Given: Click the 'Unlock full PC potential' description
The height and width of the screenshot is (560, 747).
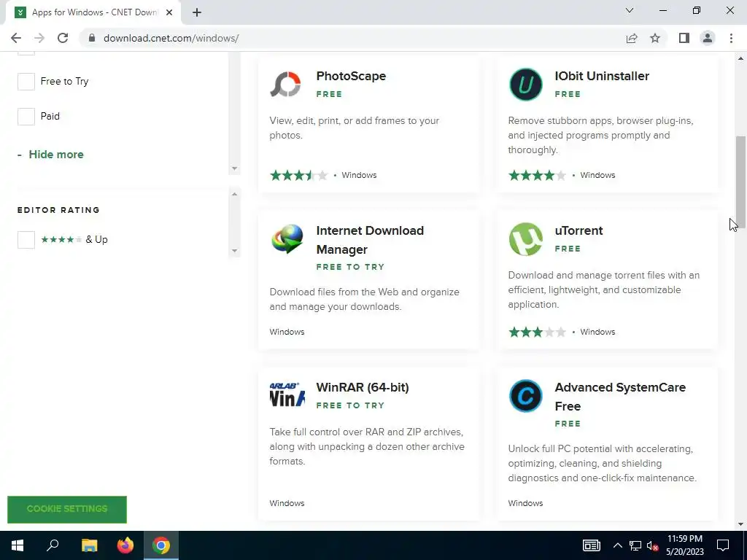Looking at the screenshot, I should point(602,463).
